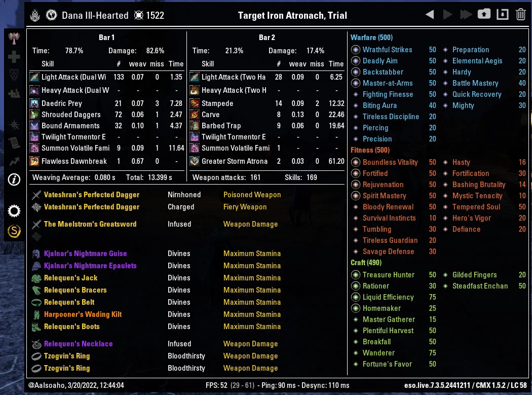This screenshot has height=395, width=532.
Task: Click the "Weapon attacks: 161" stat
Action: [226, 177]
